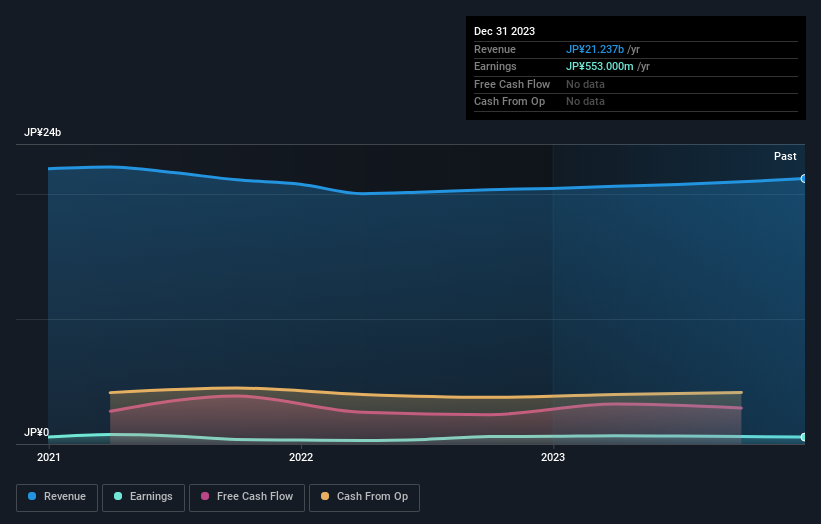The width and height of the screenshot is (821, 524).
Task: Click the Revenue tooltip row label
Action: pos(495,49)
